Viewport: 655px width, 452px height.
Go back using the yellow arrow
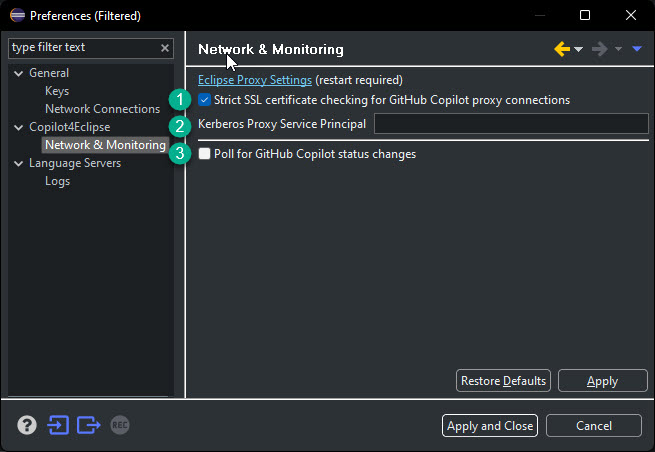[x=562, y=49]
